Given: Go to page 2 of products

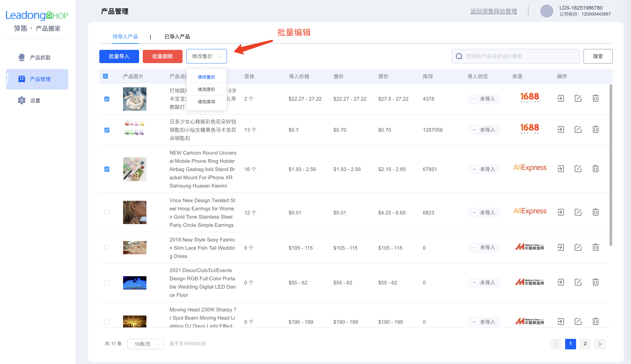Looking at the screenshot, I should [x=585, y=344].
